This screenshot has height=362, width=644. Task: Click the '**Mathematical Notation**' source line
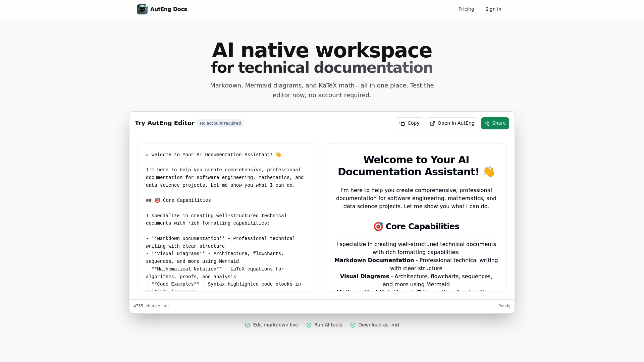pyautogui.click(x=215, y=273)
